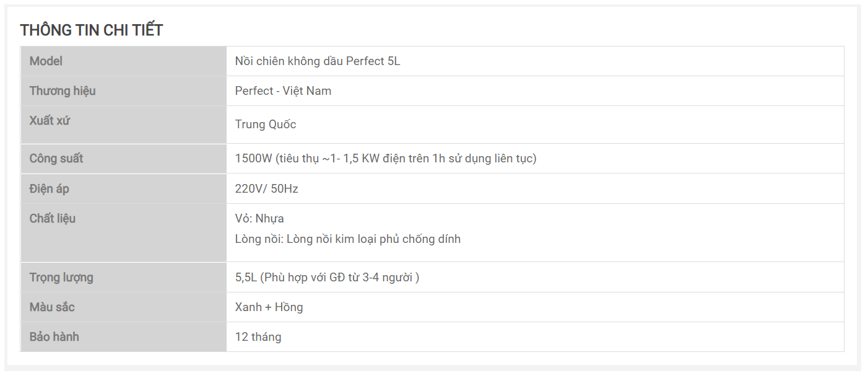Select the Xuất xứ label cell
868x378 pixels.
[124, 125]
